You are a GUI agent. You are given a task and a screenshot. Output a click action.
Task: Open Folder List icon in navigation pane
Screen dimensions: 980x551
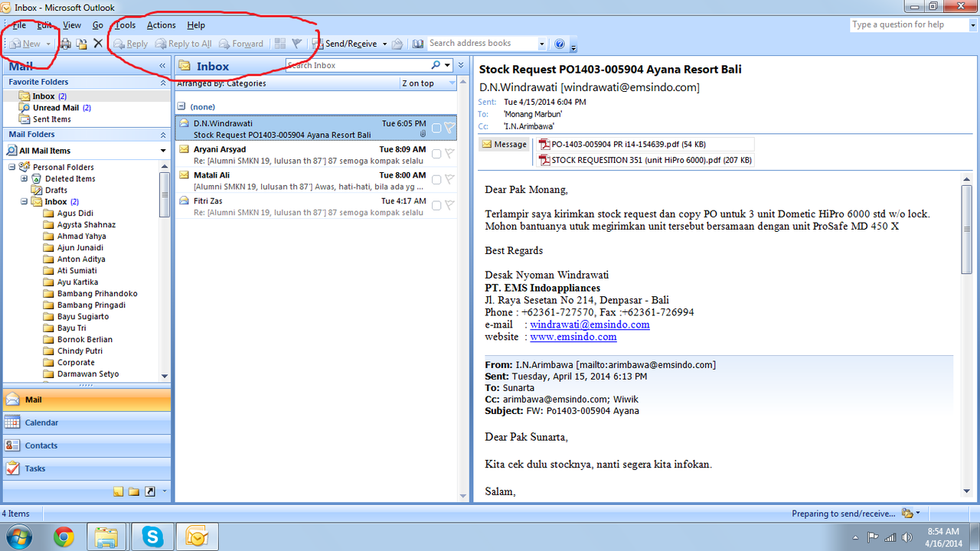(x=134, y=491)
